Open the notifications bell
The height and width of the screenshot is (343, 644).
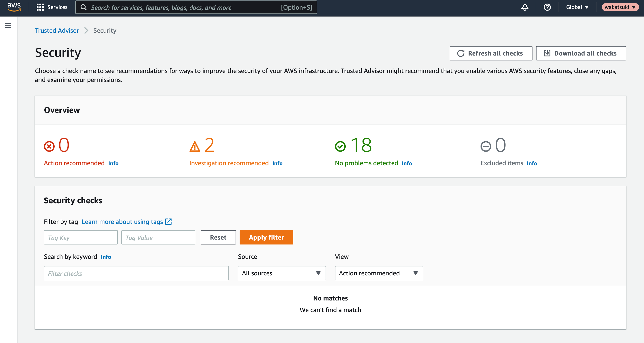(x=524, y=7)
